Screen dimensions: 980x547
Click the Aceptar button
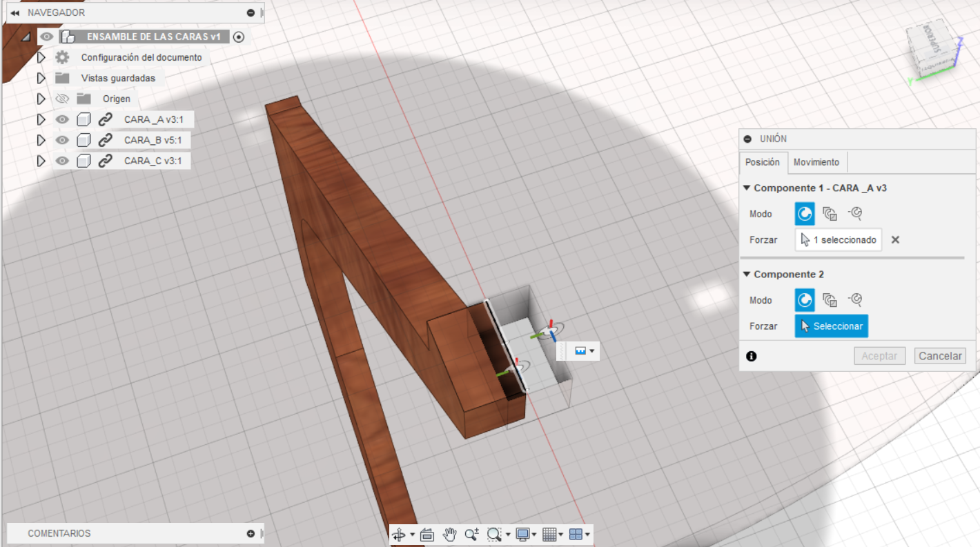point(879,356)
